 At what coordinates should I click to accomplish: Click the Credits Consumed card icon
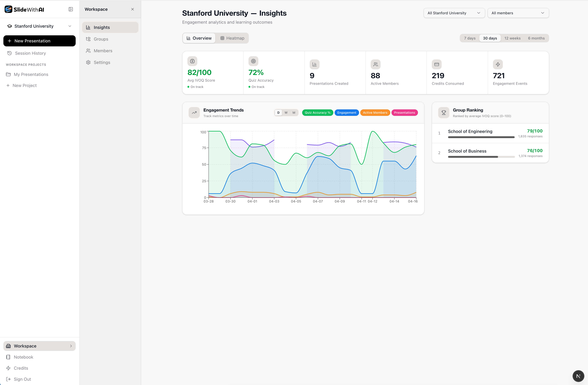click(437, 64)
